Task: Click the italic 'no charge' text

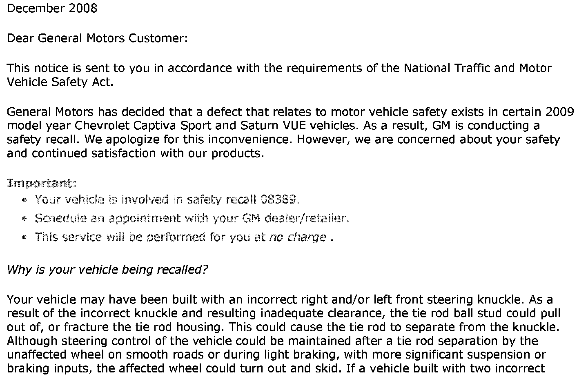Action: pyautogui.click(x=298, y=237)
